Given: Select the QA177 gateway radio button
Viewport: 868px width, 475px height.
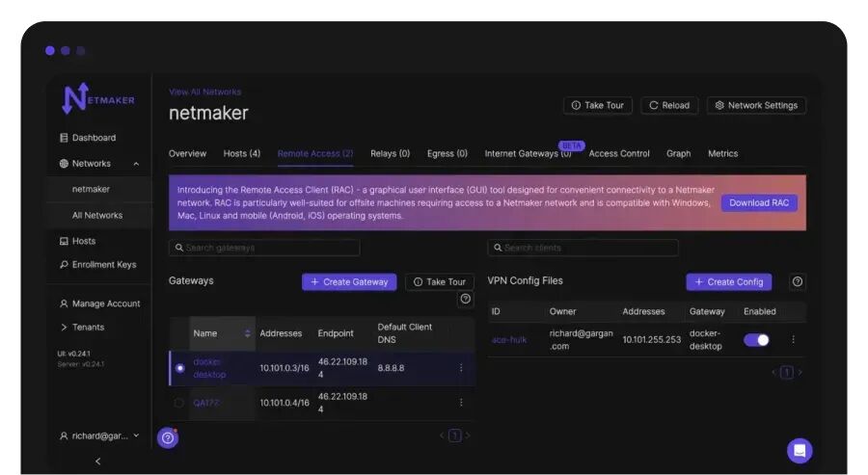Looking at the screenshot, I should (178, 403).
